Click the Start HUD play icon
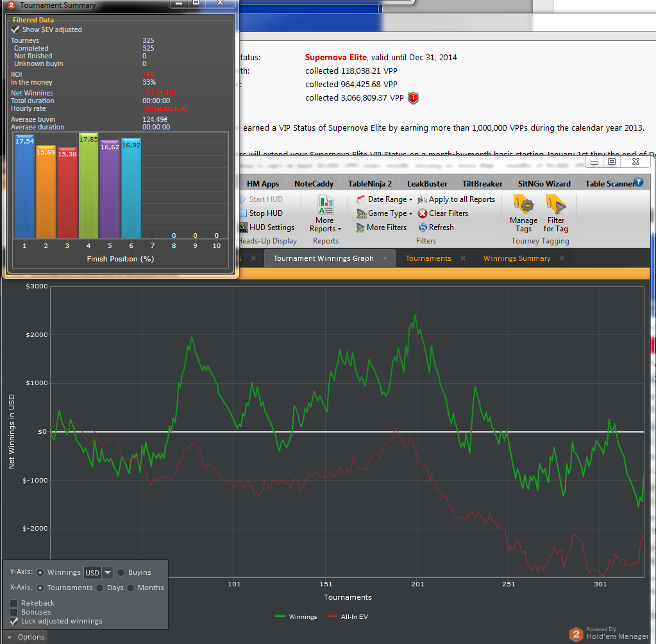The width and height of the screenshot is (656, 644). [x=242, y=199]
